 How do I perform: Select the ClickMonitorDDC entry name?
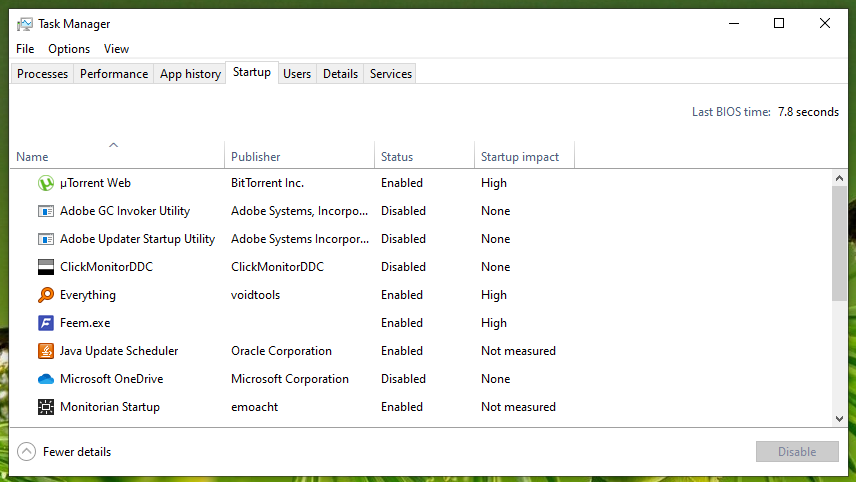click(x=106, y=267)
